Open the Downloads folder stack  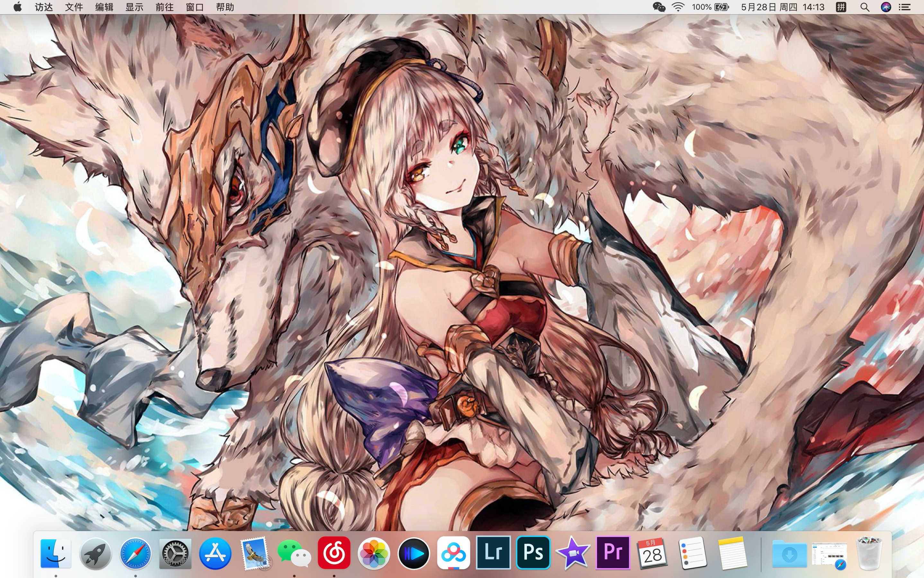click(x=789, y=553)
